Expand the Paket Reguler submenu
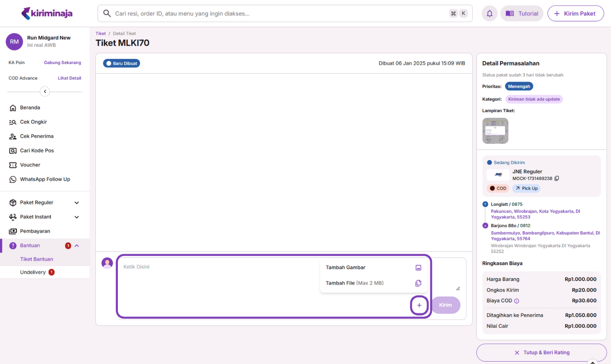The height and width of the screenshot is (364, 611). pos(77,203)
